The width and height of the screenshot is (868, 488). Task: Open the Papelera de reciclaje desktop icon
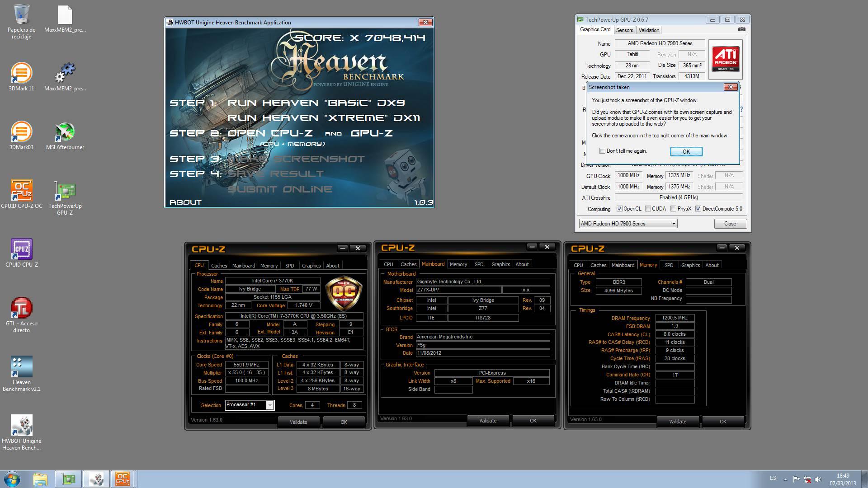point(21,22)
